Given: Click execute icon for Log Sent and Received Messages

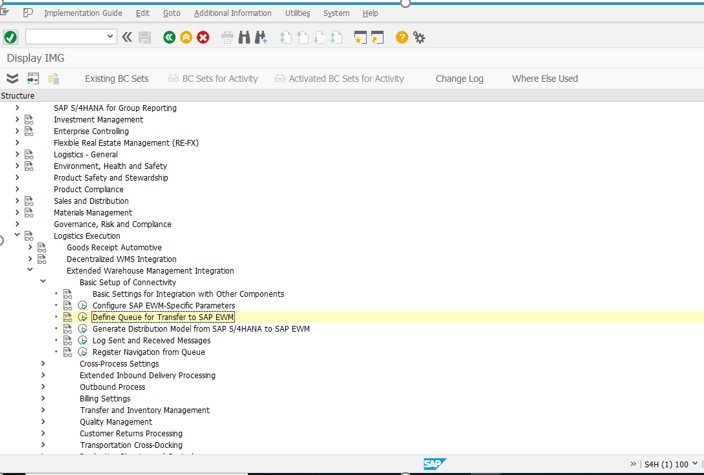Looking at the screenshot, I should [x=83, y=340].
